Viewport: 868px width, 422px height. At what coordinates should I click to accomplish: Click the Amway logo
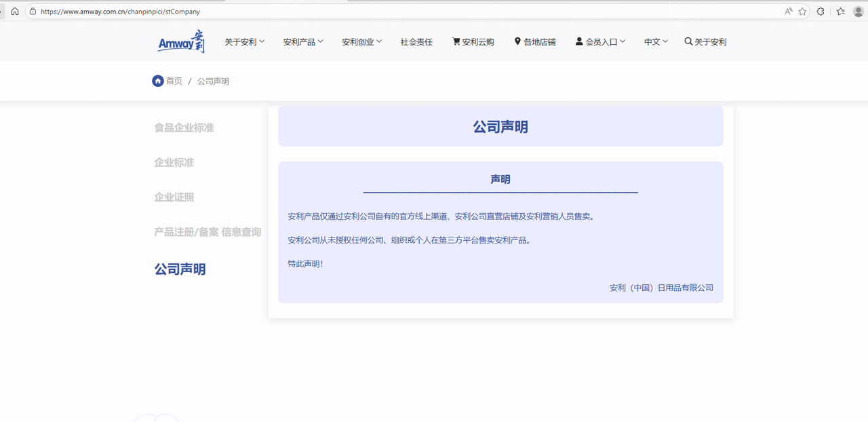[x=181, y=41]
